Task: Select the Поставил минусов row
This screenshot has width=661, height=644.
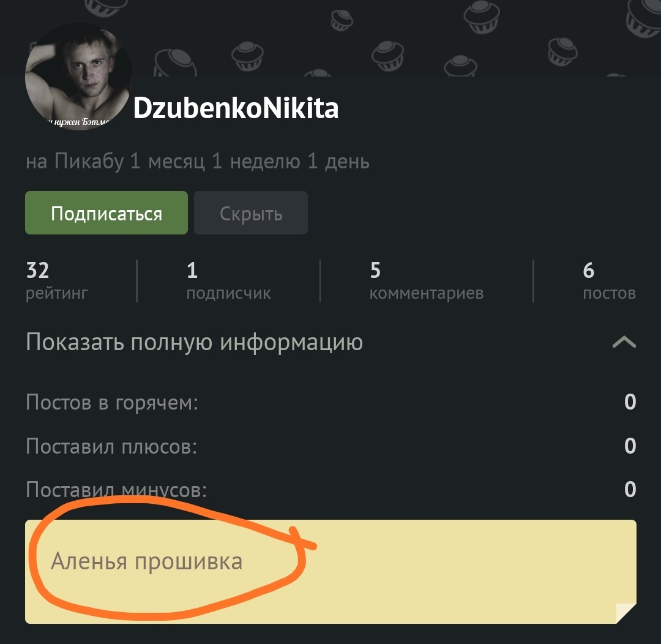Action: 330,490
